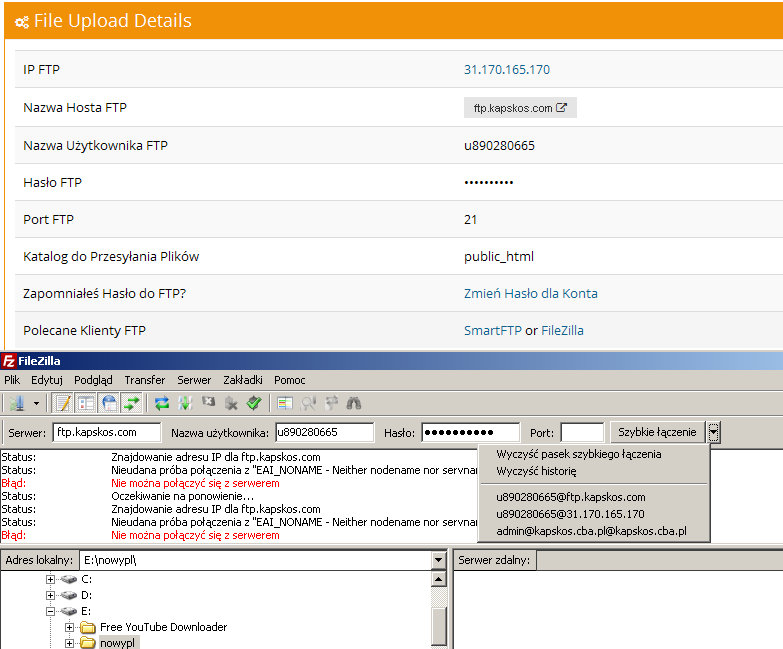Click the 31.170.165.170 IP link
This screenshot has height=649, width=783.
click(507, 69)
